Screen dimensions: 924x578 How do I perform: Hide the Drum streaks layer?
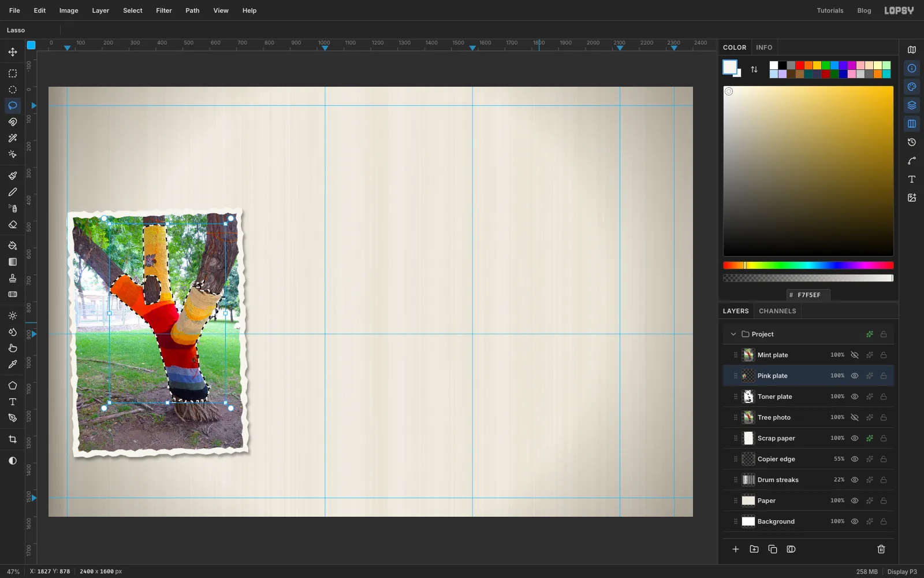point(855,480)
